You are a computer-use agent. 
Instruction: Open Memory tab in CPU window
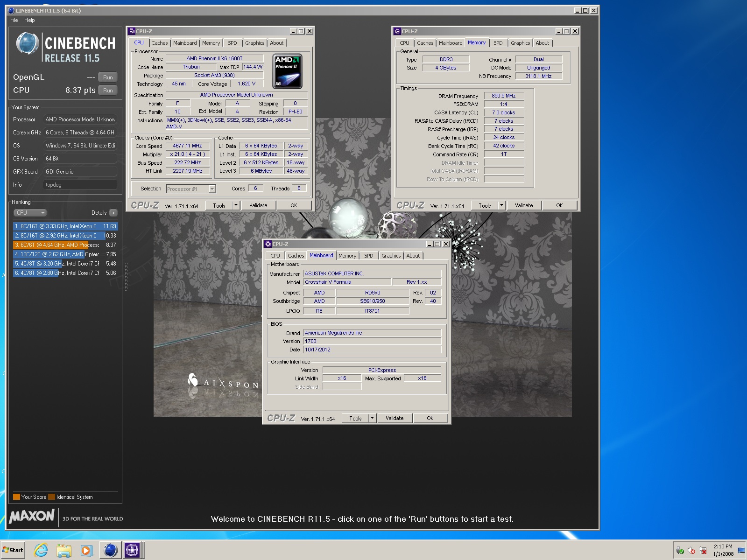[x=211, y=43]
